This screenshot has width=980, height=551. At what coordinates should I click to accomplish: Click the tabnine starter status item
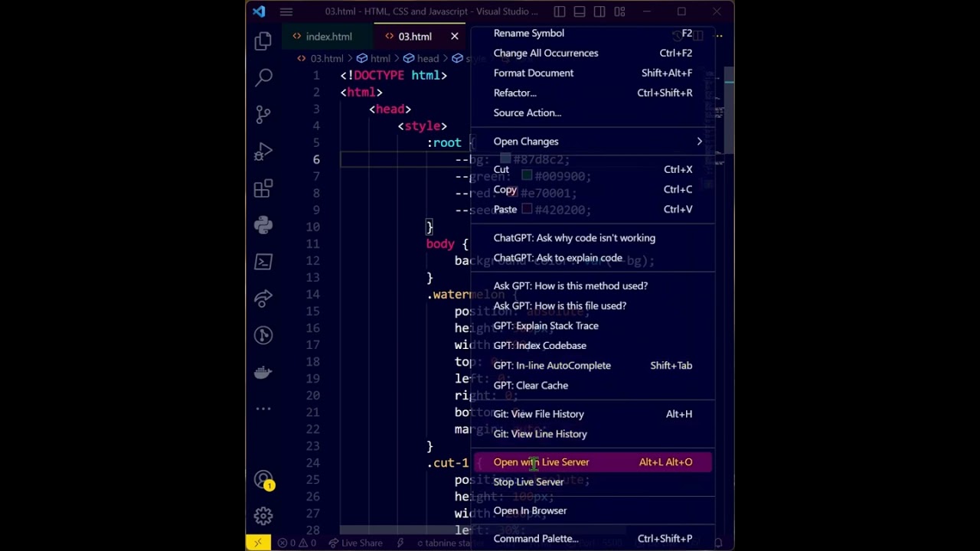click(446, 543)
